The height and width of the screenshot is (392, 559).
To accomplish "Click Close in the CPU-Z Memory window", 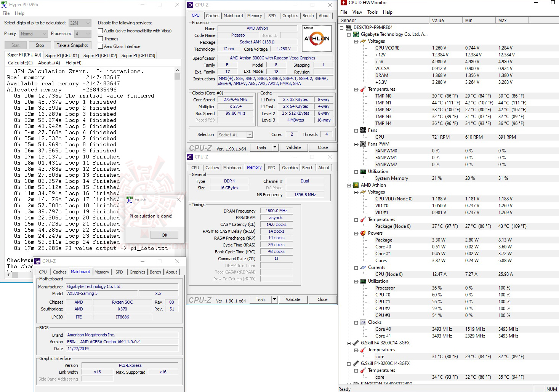I will [x=322, y=299].
